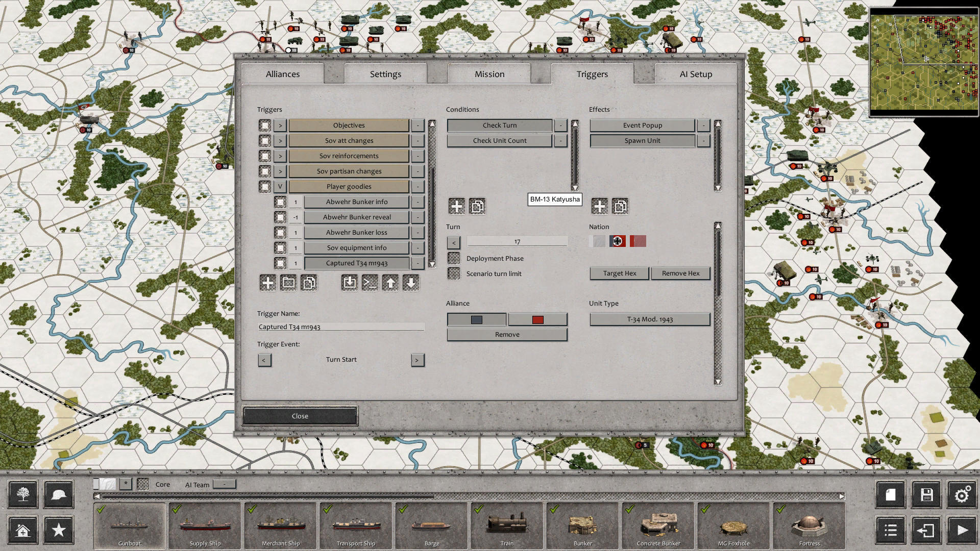Toggle checkbox for Player goodies

click(x=265, y=187)
